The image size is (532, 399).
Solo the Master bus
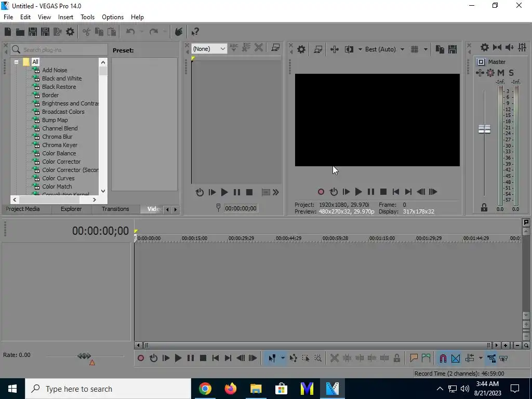[511, 73]
